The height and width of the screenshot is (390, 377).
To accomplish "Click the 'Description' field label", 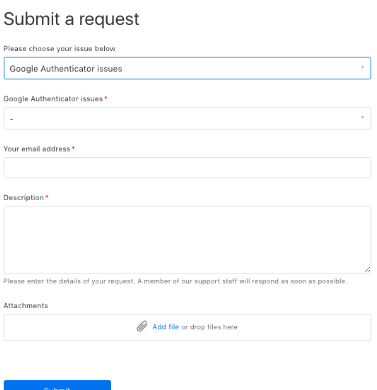I will tap(23, 198).
